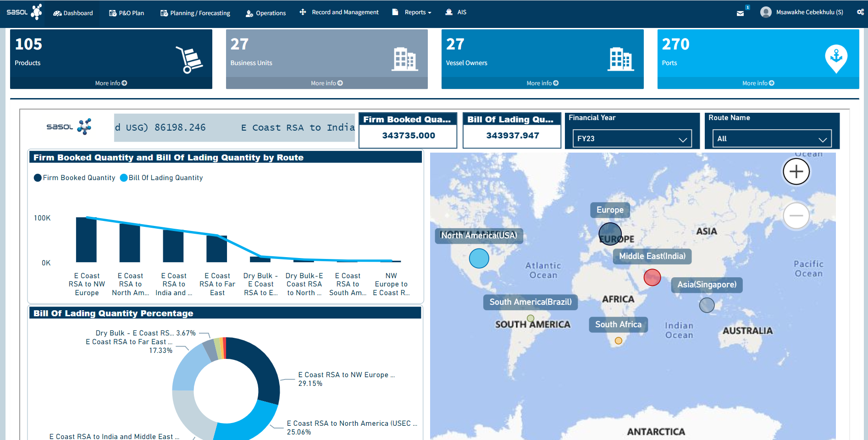Open Msawakhe Cebekhulu user profile name
Screen dimensions: 868x440
(809, 12)
